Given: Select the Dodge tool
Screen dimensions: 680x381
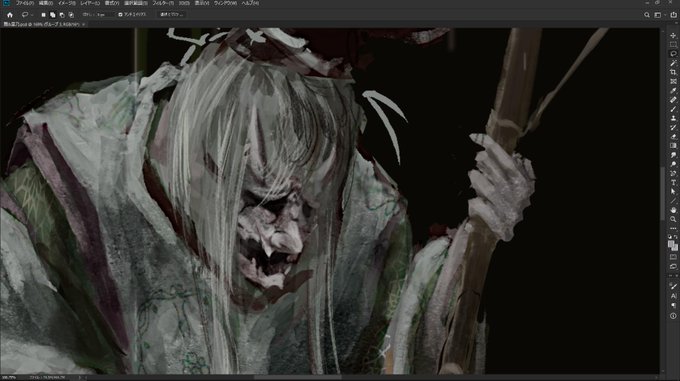Looking at the screenshot, I should [673, 164].
